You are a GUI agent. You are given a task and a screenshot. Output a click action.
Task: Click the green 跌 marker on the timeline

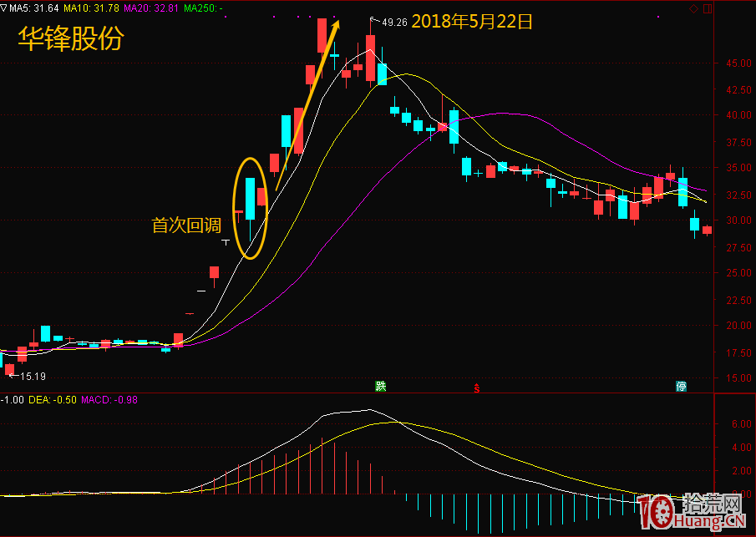pyautogui.click(x=381, y=386)
